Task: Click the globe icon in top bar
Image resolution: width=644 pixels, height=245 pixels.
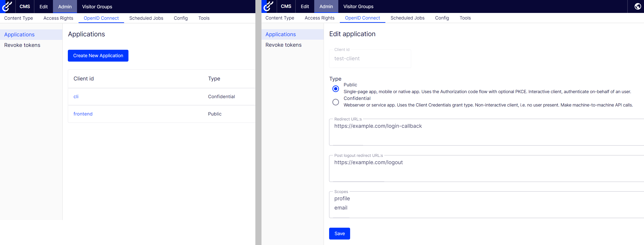Action: 637,7
